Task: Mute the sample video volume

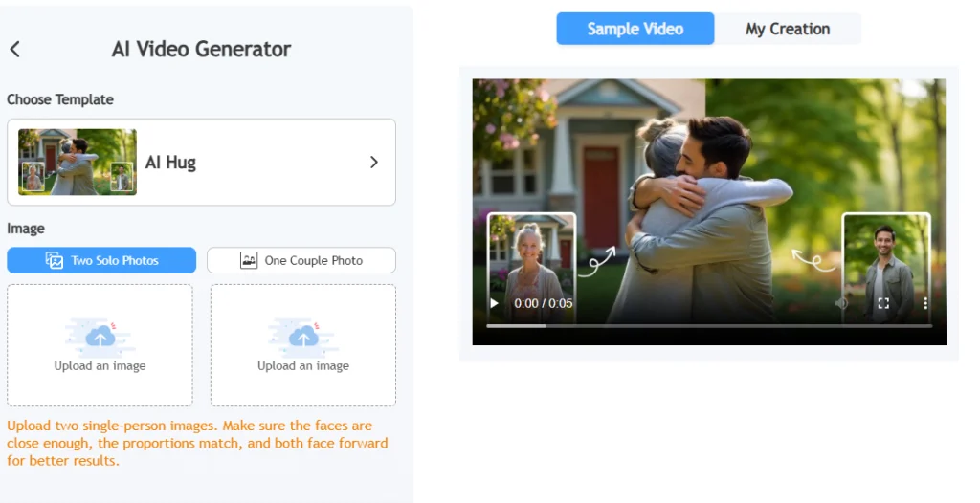Action: pos(841,304)
